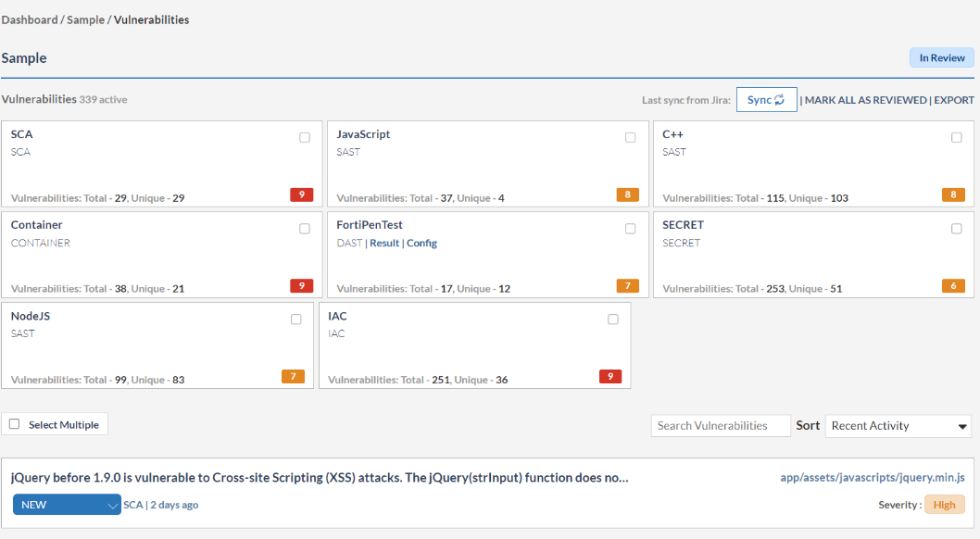Open the FortiPenTest Result link
Screen dimensions: 980x539
384,243
